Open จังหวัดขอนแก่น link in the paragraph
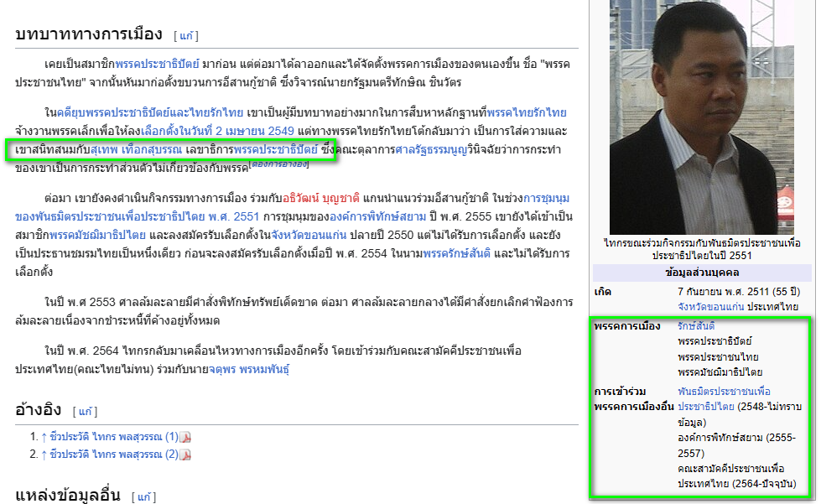Viewport: 821px width, 504px height. coord(309,236)
